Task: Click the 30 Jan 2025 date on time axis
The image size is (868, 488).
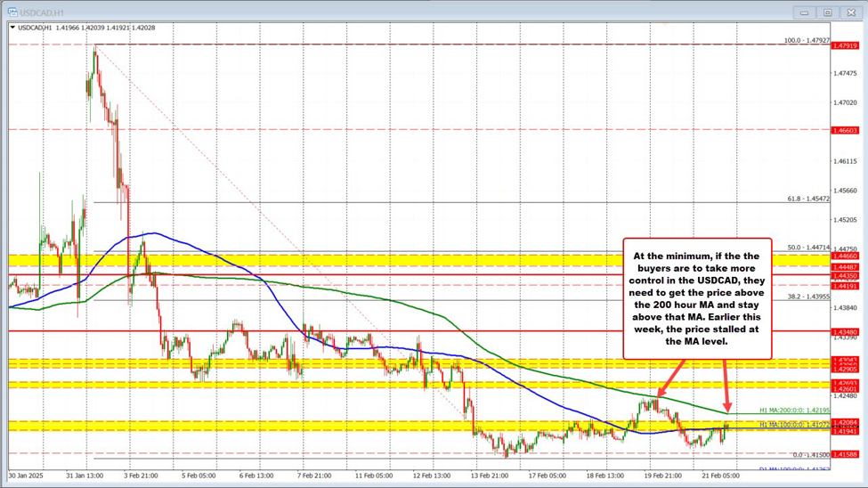Action: 26,476
